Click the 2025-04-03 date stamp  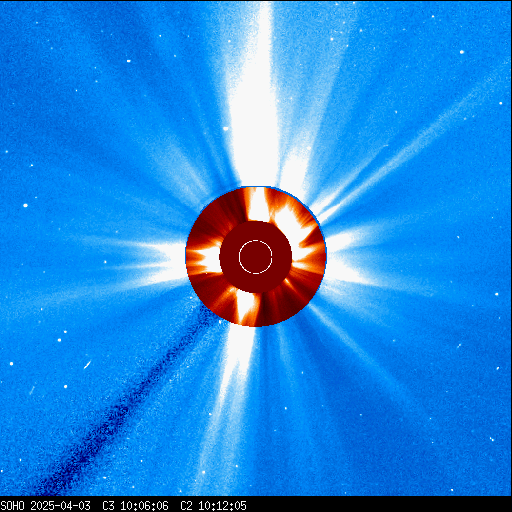pos(60,506)
